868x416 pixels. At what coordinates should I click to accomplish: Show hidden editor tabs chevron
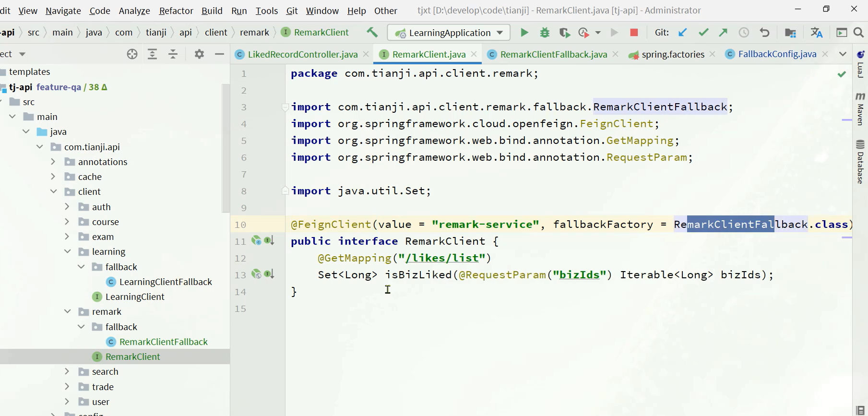843,54
